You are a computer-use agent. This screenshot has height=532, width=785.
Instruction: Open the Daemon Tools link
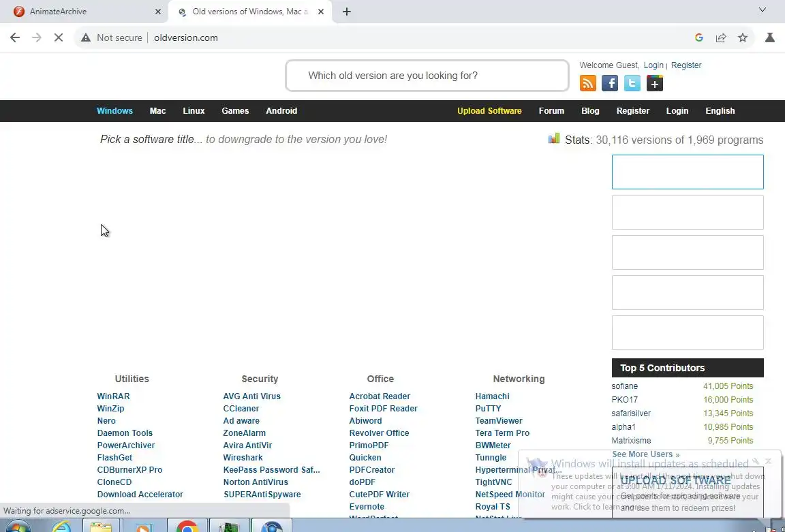coord(125,433)
